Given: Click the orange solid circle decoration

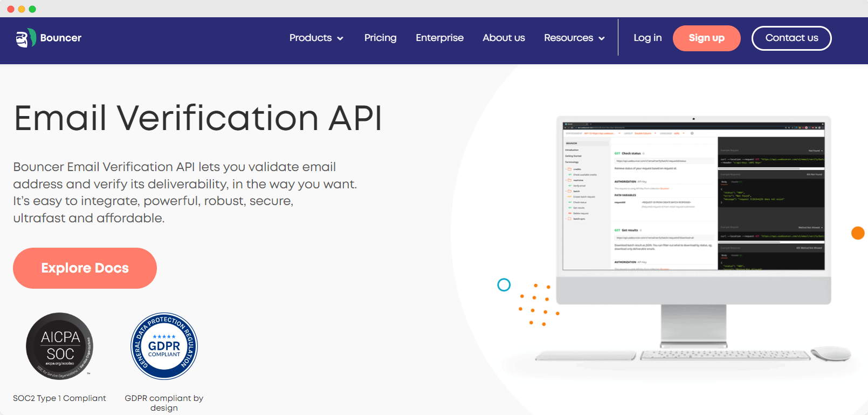Looking at the screenshot, I should (857, 233).
